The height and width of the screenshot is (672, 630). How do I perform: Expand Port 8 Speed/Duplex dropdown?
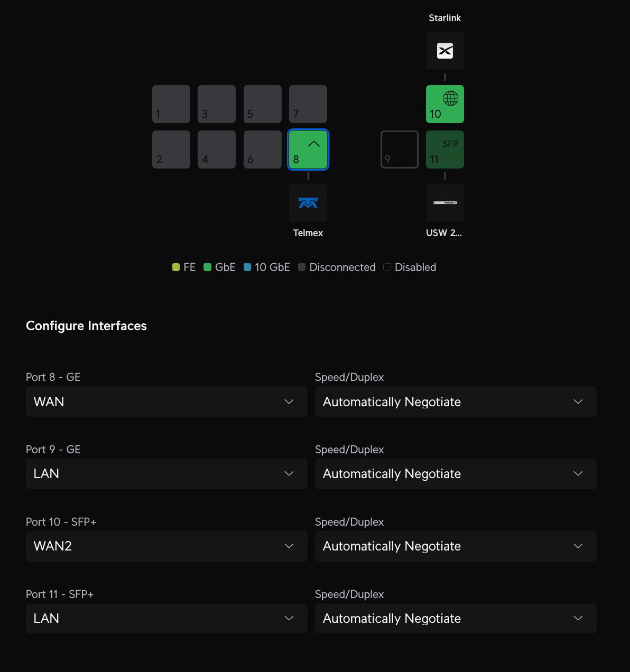tap(456, 402)
